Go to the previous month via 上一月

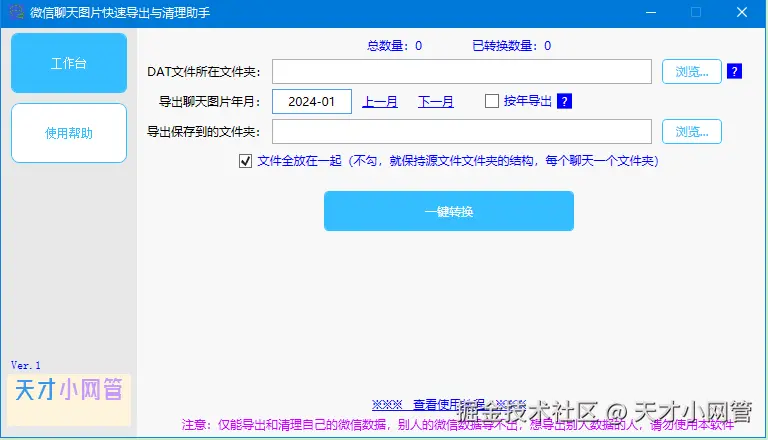380,101
